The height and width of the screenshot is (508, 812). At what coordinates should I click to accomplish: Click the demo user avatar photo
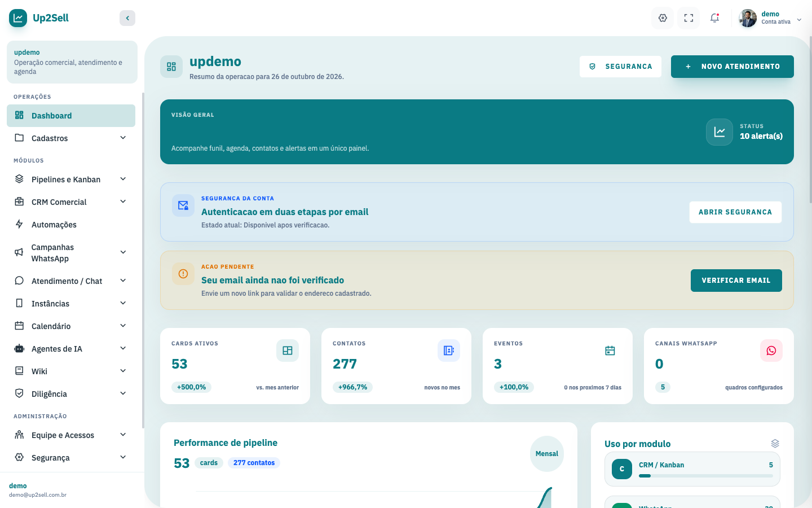tap(748, 18)
